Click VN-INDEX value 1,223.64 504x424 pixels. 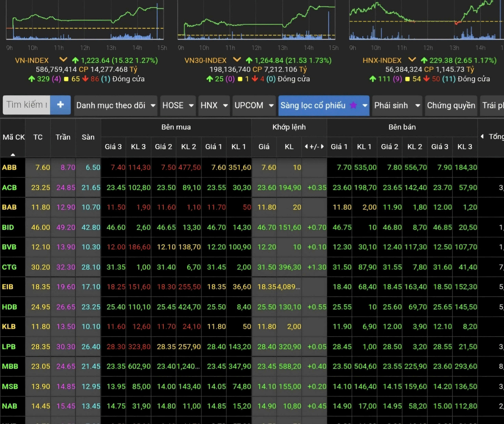coord(95,61)
